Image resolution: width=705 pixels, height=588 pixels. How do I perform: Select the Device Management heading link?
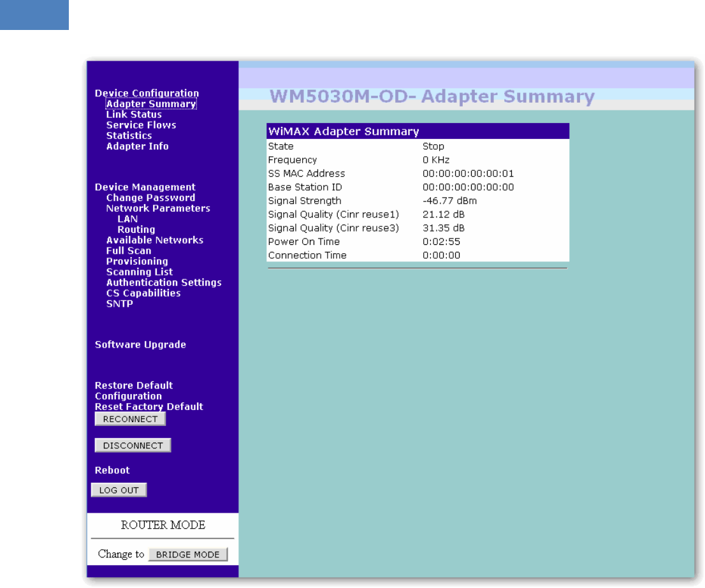click(x=145, y=187)
